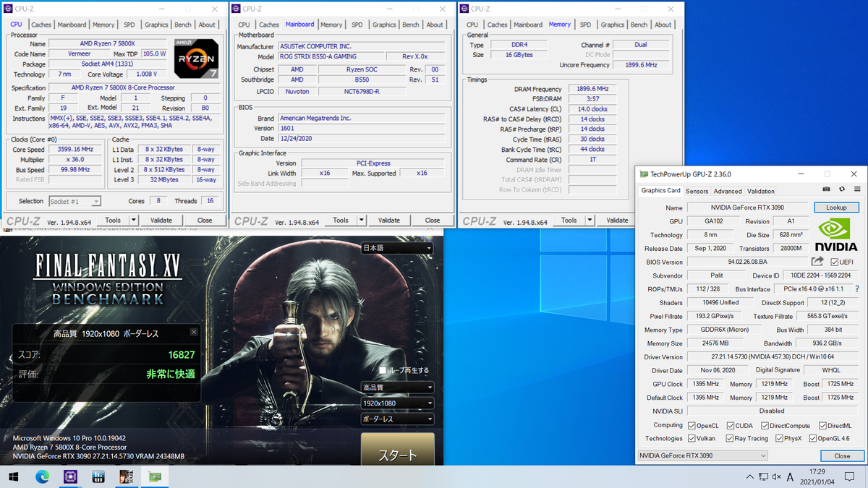The height and width of the screenshot is (488, 868).
Task: Click the GPU-Z refresh icon
Action: (842, 190)
